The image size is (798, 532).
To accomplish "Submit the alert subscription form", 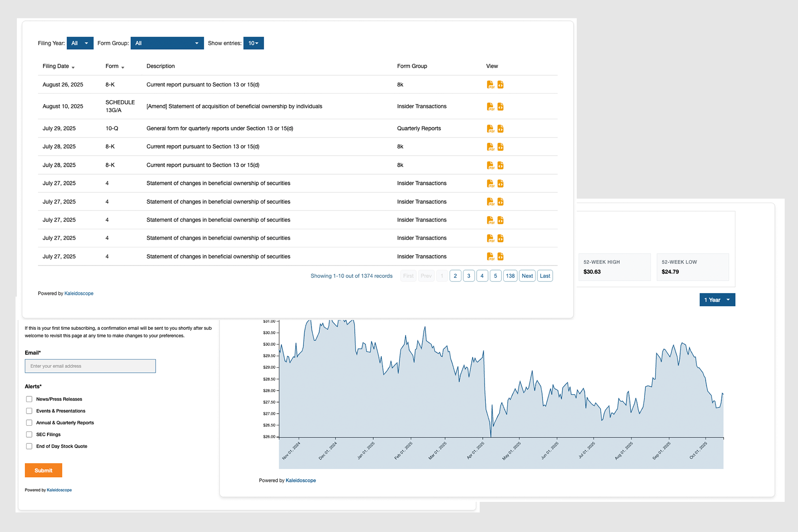I will 43,470.
